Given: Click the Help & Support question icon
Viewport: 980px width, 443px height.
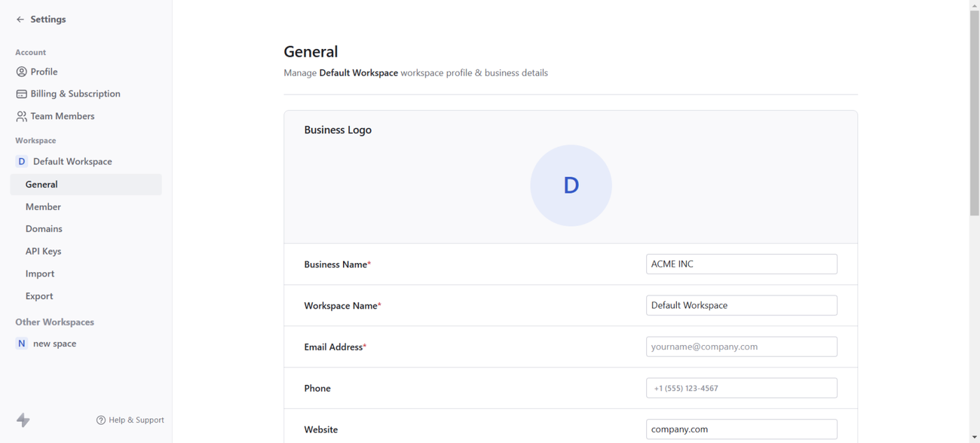Looking at the screenshot, I should tap(101, 420).
